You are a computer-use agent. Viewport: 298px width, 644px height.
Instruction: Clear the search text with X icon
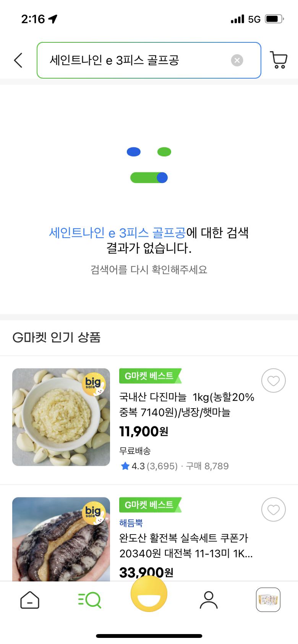coord(237,60)
